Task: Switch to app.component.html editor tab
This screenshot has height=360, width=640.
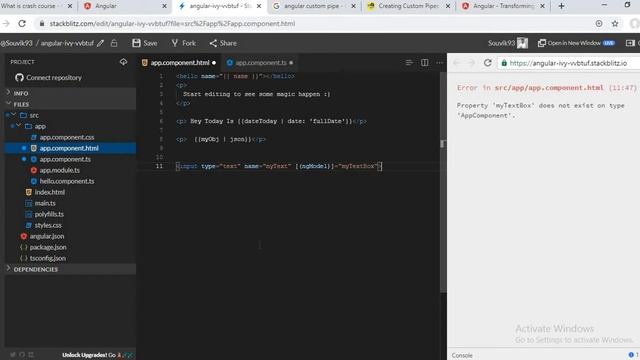Action: [x=179, y=62]
